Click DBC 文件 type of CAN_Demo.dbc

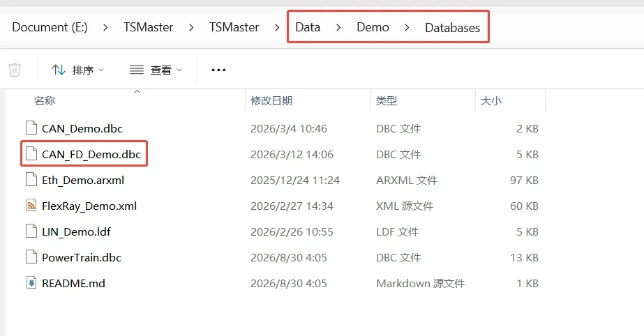point(398,128)
